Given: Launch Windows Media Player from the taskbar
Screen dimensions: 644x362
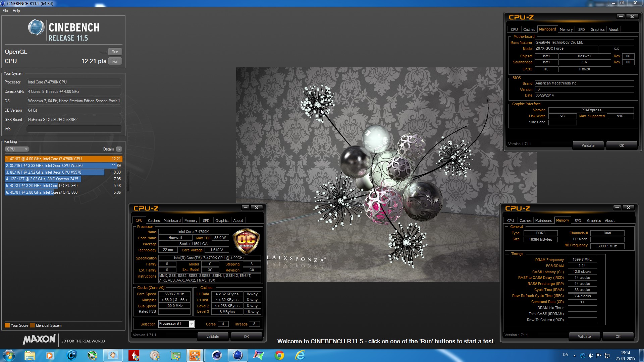Looking at the screenshot, I should [x=50, y=355].
